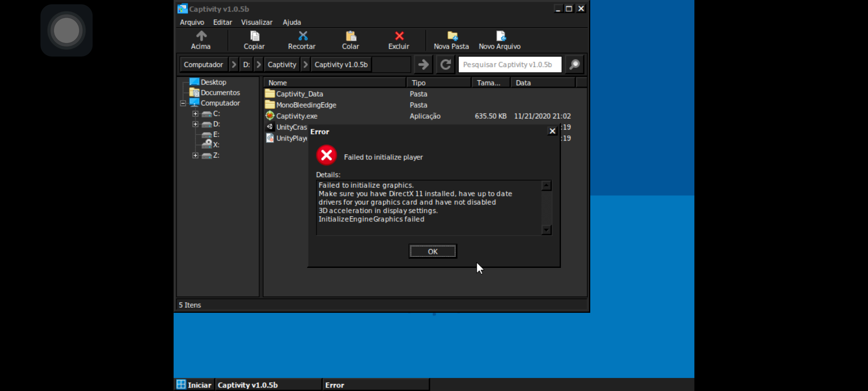Click the Excluir red X icon
Screen dimensions: 868x391
click(x=399, y=36)
